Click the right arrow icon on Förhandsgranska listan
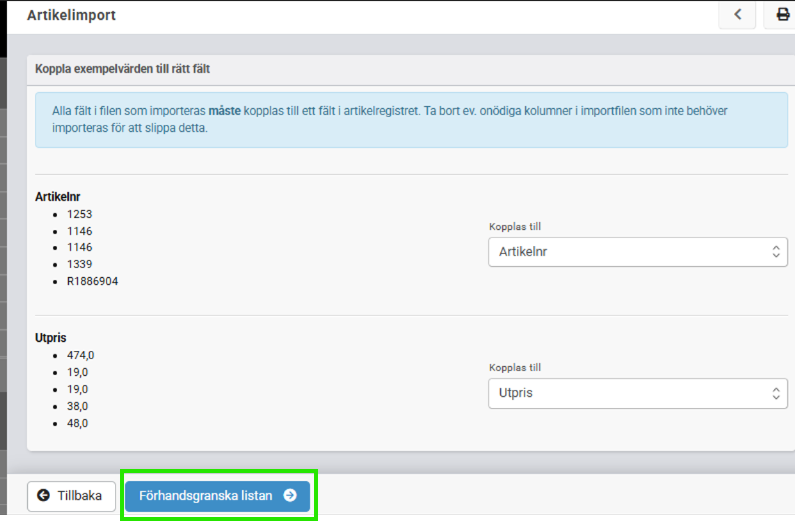Viewport: 795px width, 522px height. (x=290, y=495)
